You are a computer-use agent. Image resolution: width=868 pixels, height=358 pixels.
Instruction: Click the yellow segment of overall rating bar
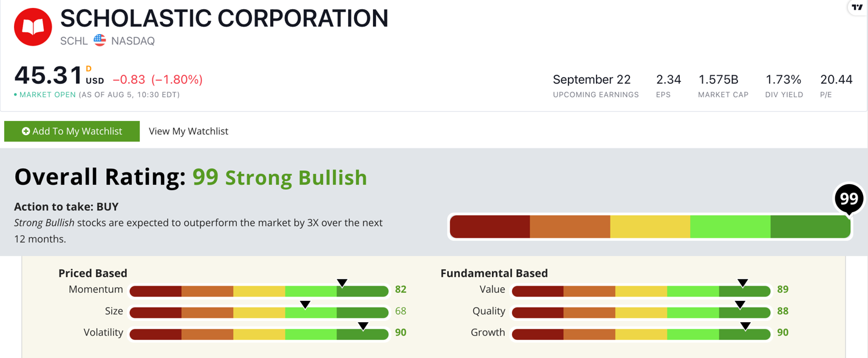tap(650, 227)
